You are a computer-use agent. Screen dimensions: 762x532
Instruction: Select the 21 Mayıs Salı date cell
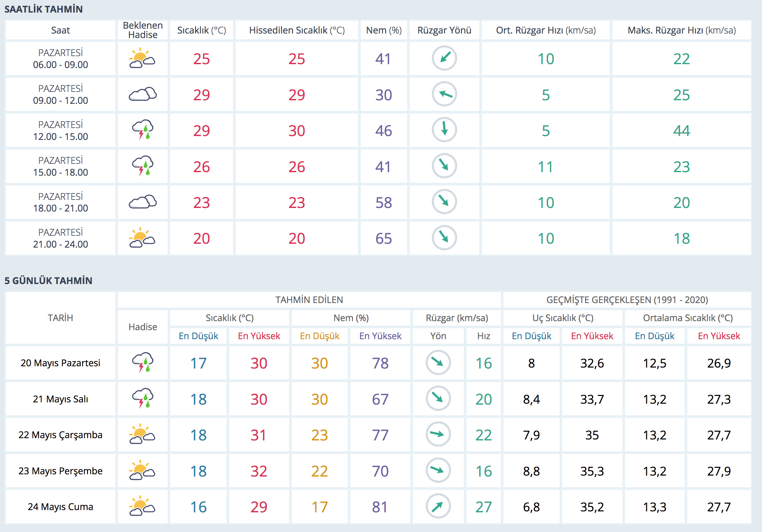[60, 399]
